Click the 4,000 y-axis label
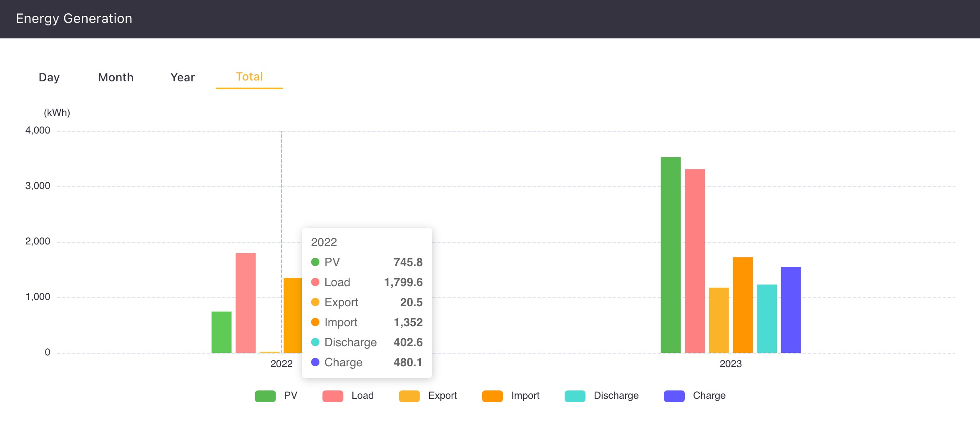Screen dimensions: 980x438 coord(38,131)
